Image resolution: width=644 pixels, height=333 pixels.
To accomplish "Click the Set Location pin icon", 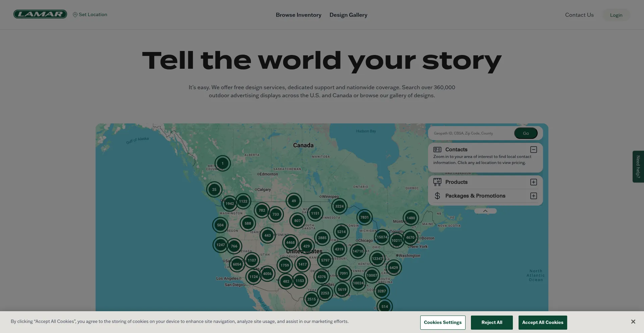I will pyautogui.click(x=75, y=15).
